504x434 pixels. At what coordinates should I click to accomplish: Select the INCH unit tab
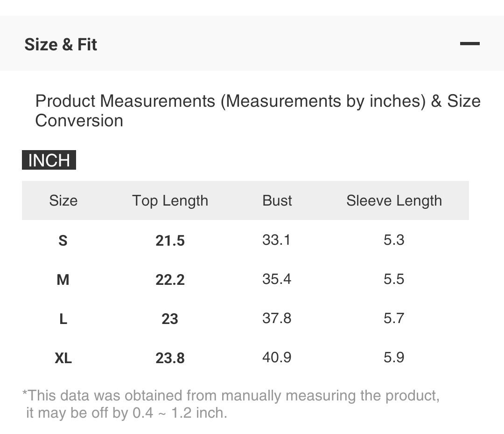49,160
